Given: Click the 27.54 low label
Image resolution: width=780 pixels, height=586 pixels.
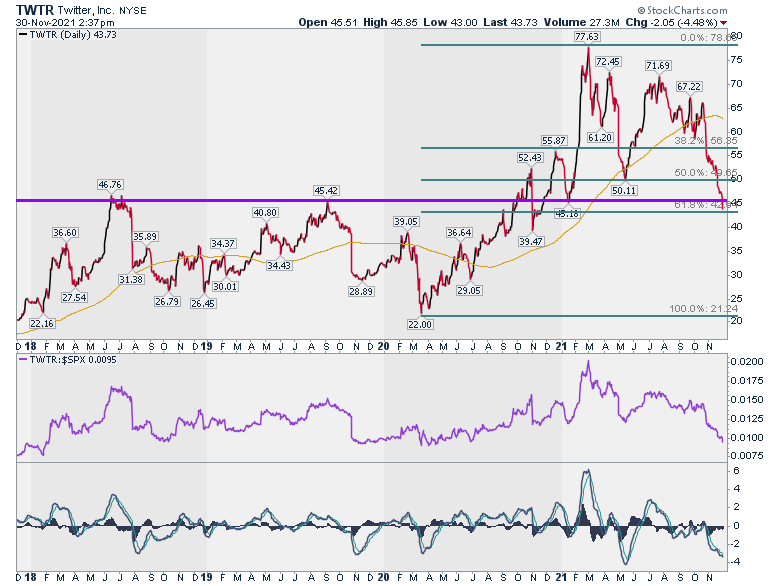Looking at the screenshot, I should pyautogui.click(x=74, y=297).
